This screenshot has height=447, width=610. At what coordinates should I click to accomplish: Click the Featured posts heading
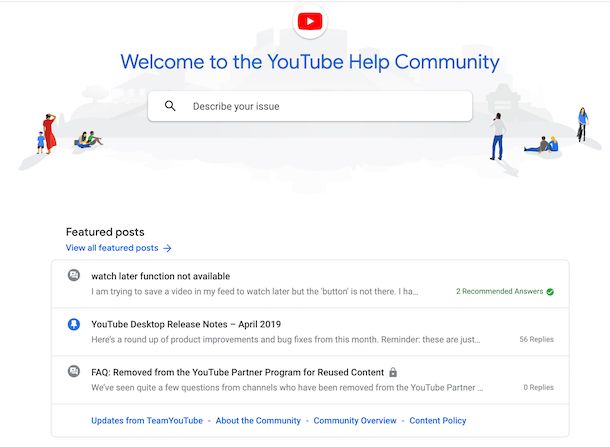(105, 232)
